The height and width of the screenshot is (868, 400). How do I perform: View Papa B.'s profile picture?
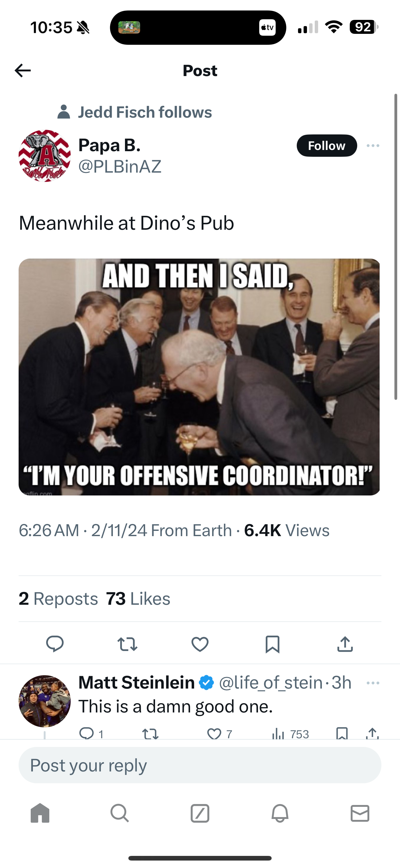click(x=44, y=156)
